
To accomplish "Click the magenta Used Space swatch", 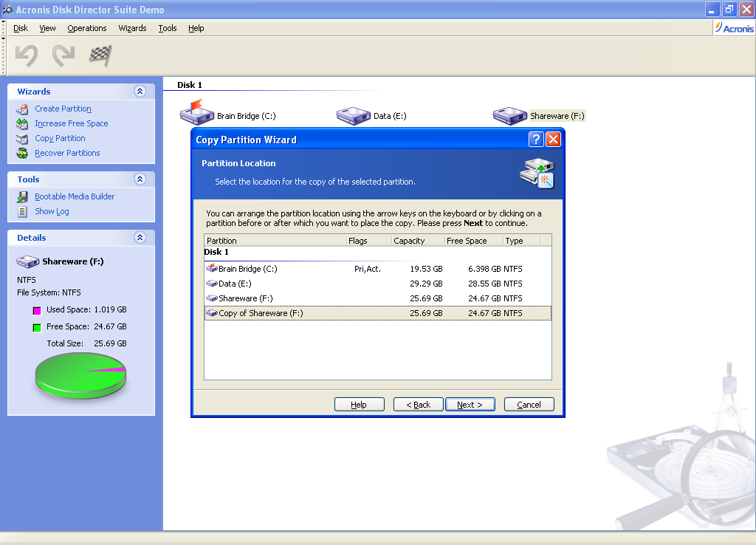I will 37,311.
